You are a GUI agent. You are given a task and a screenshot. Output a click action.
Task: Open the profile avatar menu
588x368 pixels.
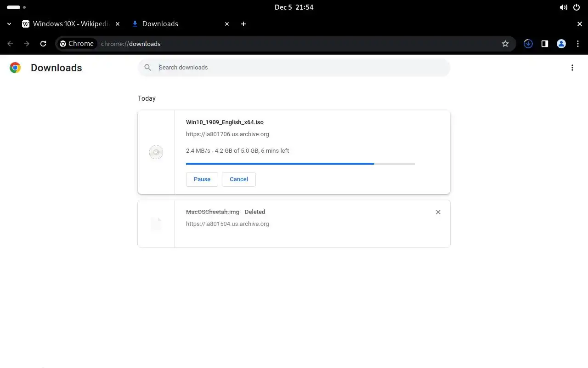[x=561, y=44]
